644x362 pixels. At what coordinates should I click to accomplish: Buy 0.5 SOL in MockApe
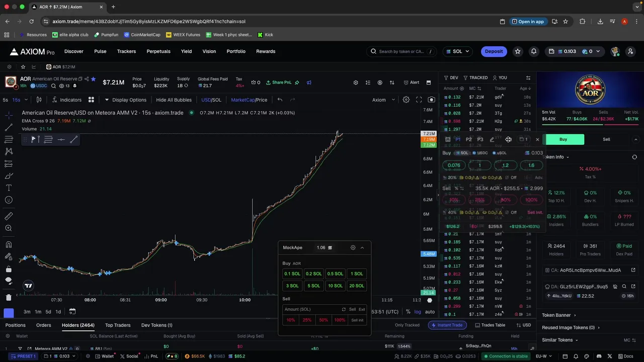[335, 274]
